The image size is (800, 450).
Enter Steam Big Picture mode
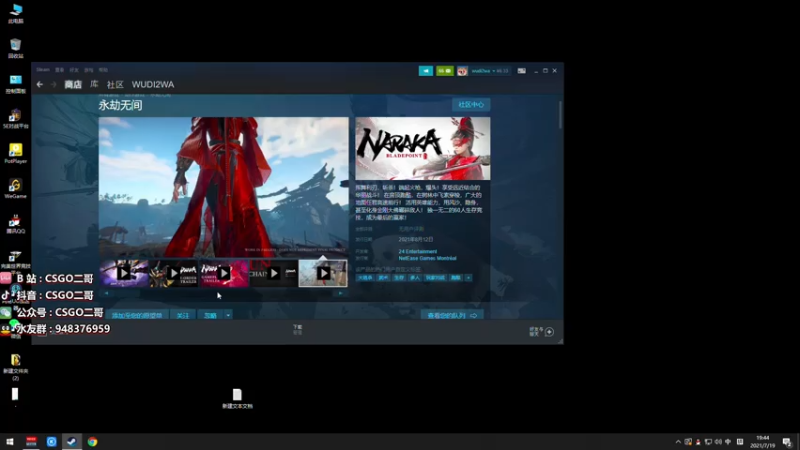(x=521, y=71)
